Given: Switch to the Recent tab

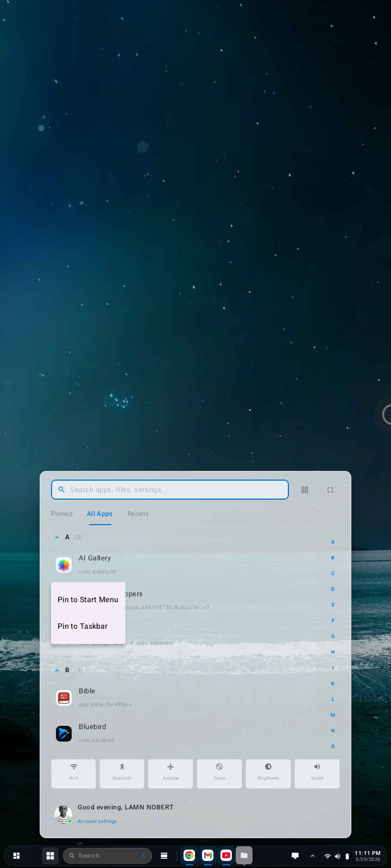Looking at the screenshot, I should point(138,514).
